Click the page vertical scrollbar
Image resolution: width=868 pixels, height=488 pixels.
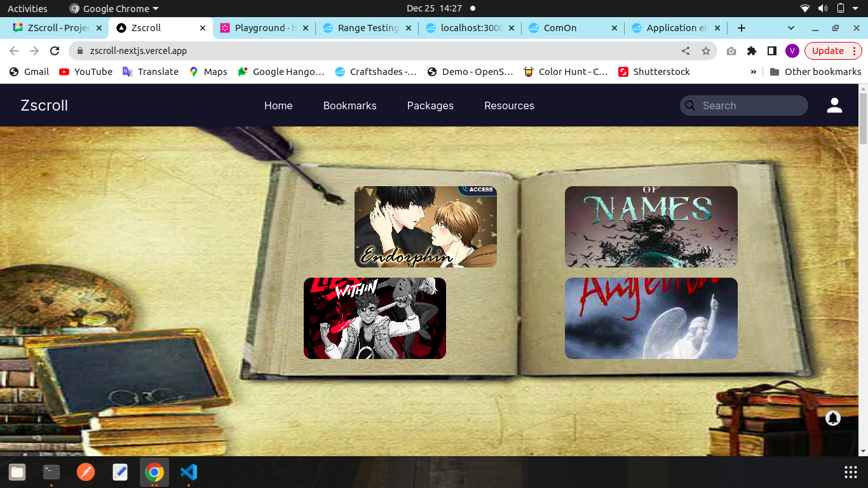pos(863,273)
